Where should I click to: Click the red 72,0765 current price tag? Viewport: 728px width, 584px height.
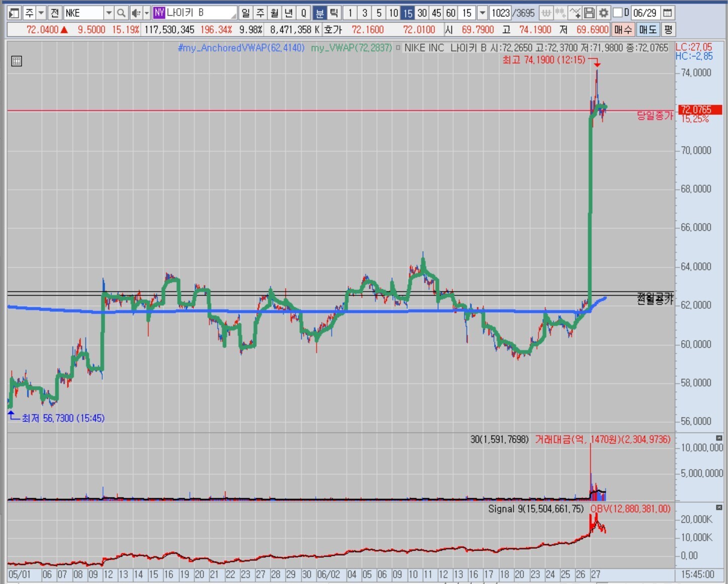click(700, 110)
